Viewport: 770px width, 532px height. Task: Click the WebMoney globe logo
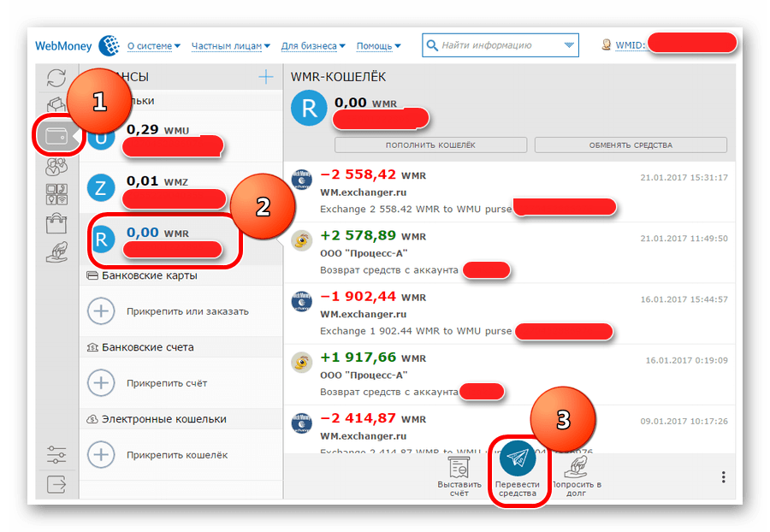[109, 45]
